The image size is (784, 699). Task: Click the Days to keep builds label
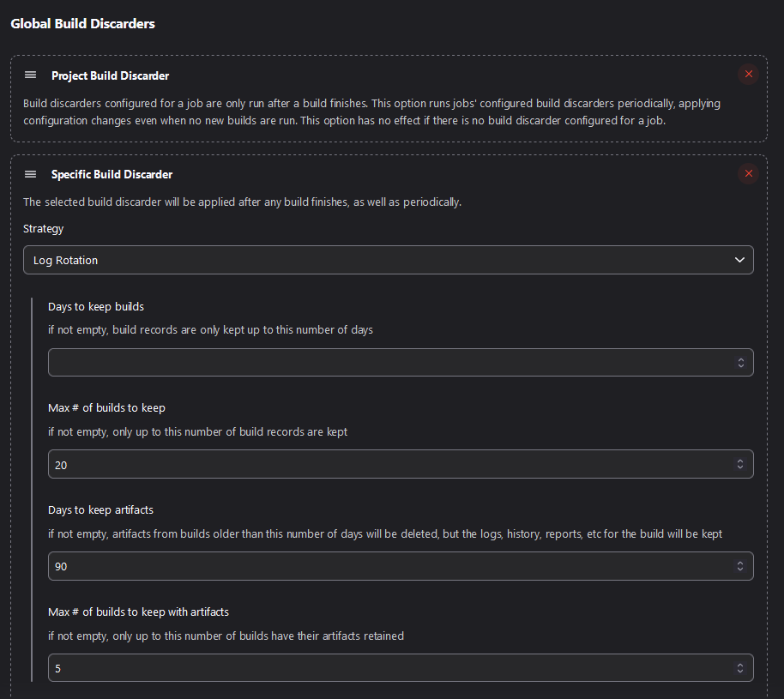(95, 306)
